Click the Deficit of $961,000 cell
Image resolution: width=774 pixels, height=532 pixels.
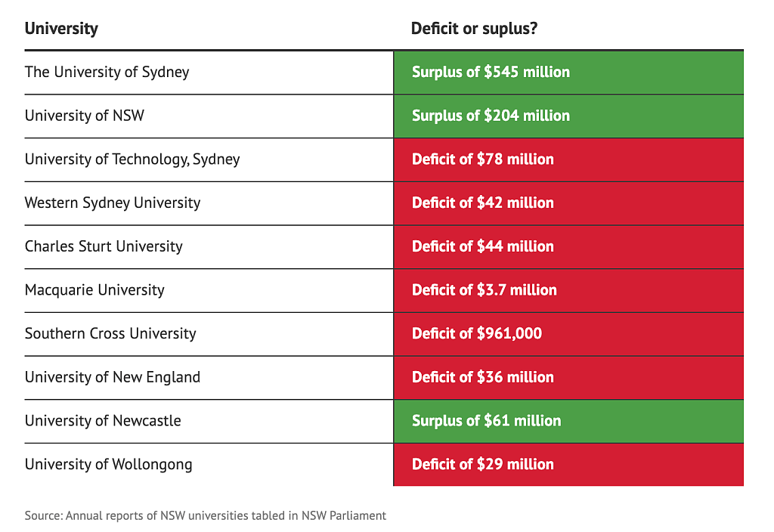[568, 334]
